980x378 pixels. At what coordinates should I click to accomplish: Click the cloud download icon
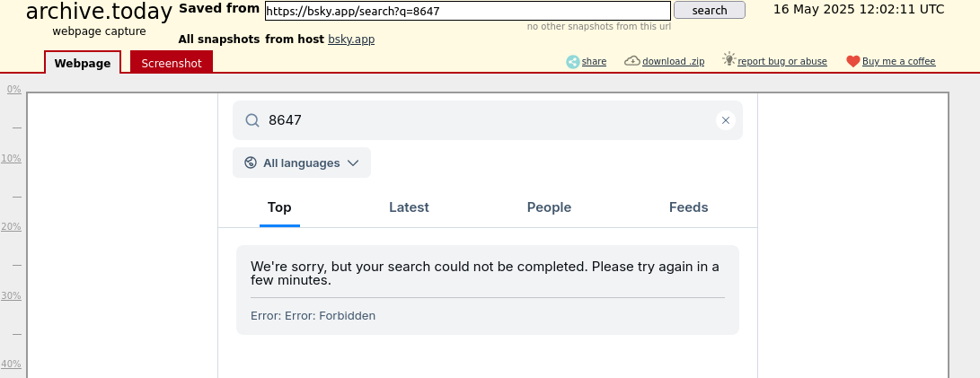point(631,60)
